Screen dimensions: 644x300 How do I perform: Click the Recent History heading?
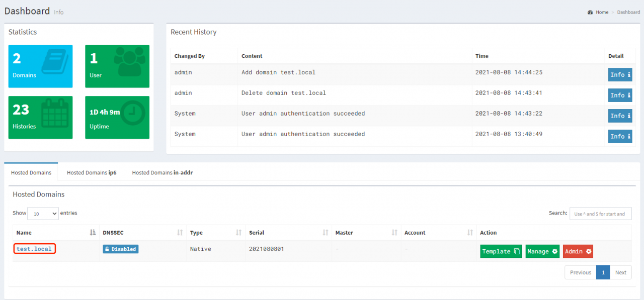pos(194,32)
